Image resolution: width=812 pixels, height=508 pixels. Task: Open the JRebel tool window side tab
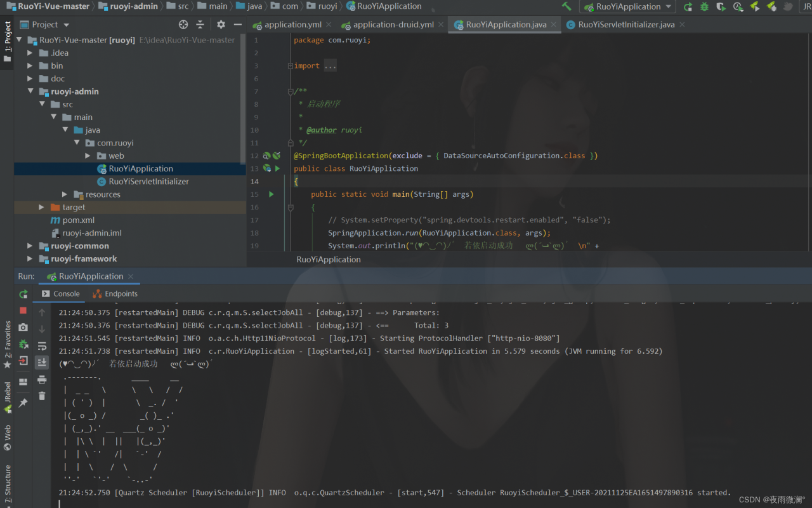point(7,398)
